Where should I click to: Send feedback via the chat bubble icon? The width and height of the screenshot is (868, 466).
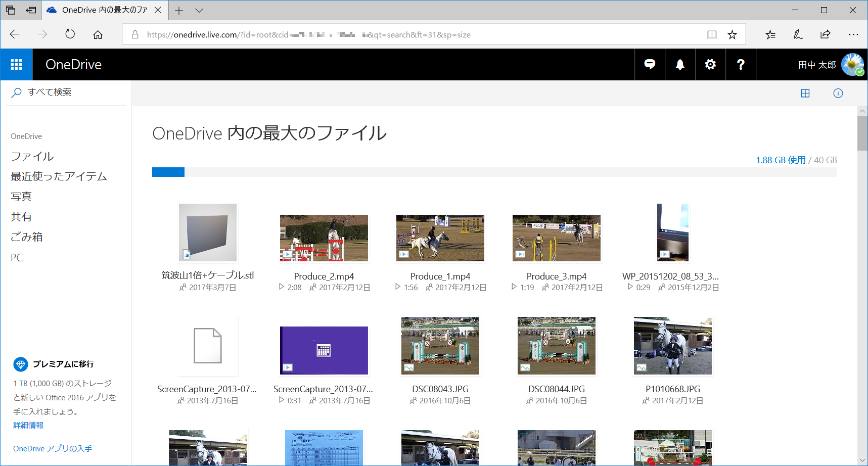pos(650,64)
